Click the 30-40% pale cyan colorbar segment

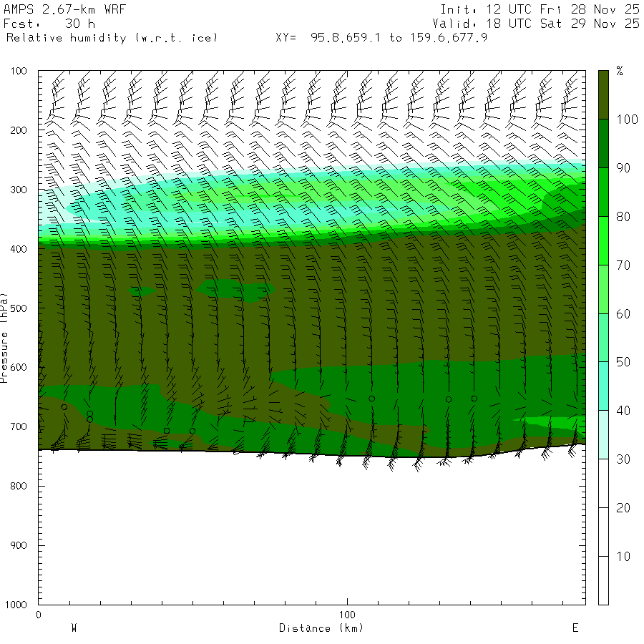(x=603, y=434)
